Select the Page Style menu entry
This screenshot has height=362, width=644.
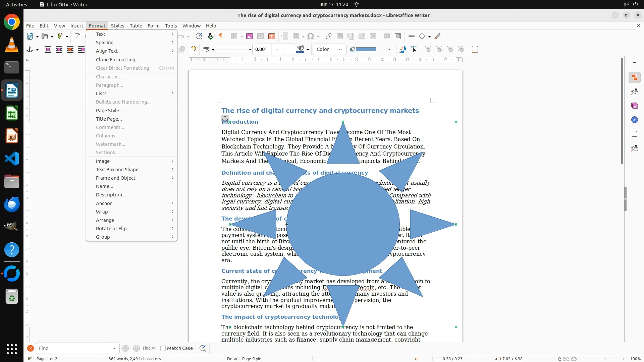109,110
